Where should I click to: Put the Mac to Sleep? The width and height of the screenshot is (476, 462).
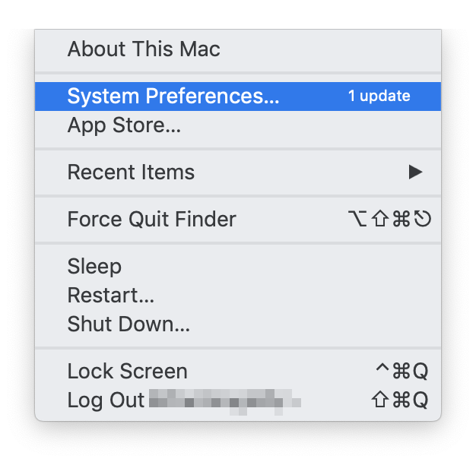(94, 267)
